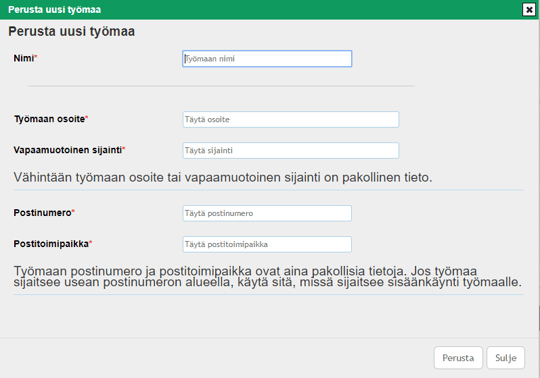This screenshot has height=378, width=540.
Task: Click the Perusta uusi työmaa heading
Action: [x=72, y=31]
